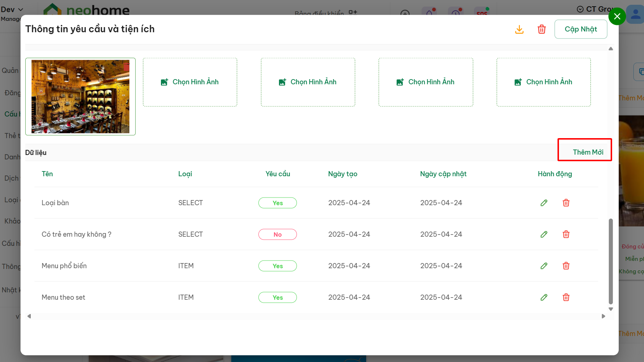The width and height of the screenshot is (644, 362).
Task: Click the Tên column header
Action: click(47, 174)
